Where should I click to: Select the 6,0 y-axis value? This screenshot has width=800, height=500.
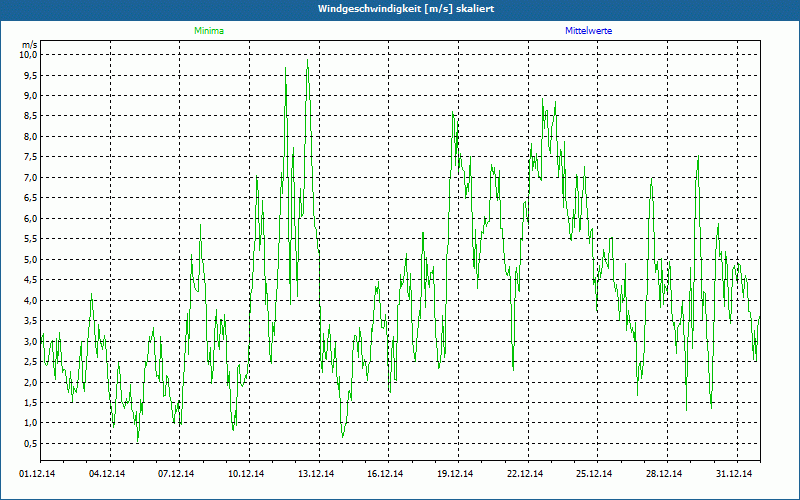click(x=31, y=218)
